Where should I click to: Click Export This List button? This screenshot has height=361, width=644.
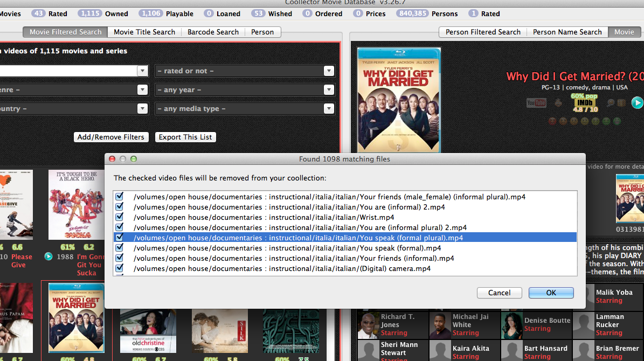click(x=185, y=137)
